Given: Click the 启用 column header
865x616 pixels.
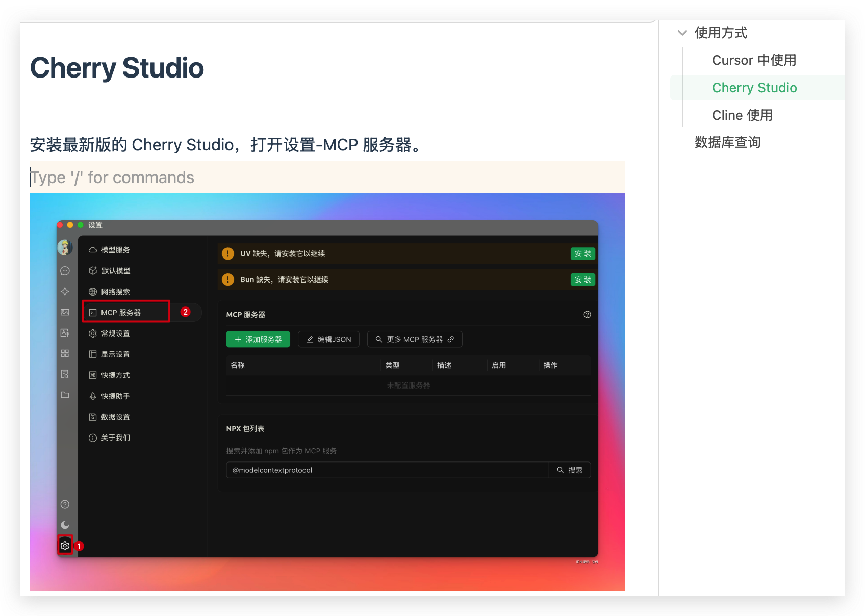Looking at the screenshot, I should [x=499, y=365].
